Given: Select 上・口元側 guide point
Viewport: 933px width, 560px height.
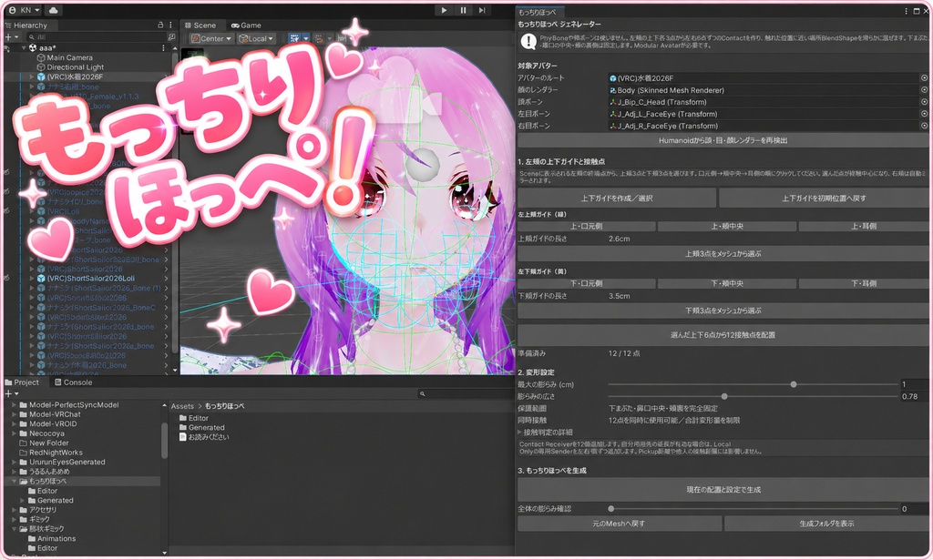Looking at the screenshot, I should click(586, 226).
